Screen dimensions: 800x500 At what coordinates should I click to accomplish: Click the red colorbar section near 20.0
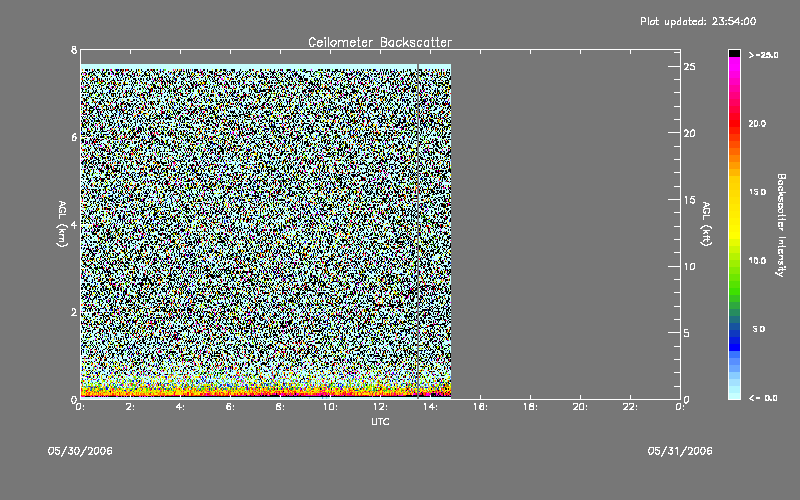tap(734, 122)
